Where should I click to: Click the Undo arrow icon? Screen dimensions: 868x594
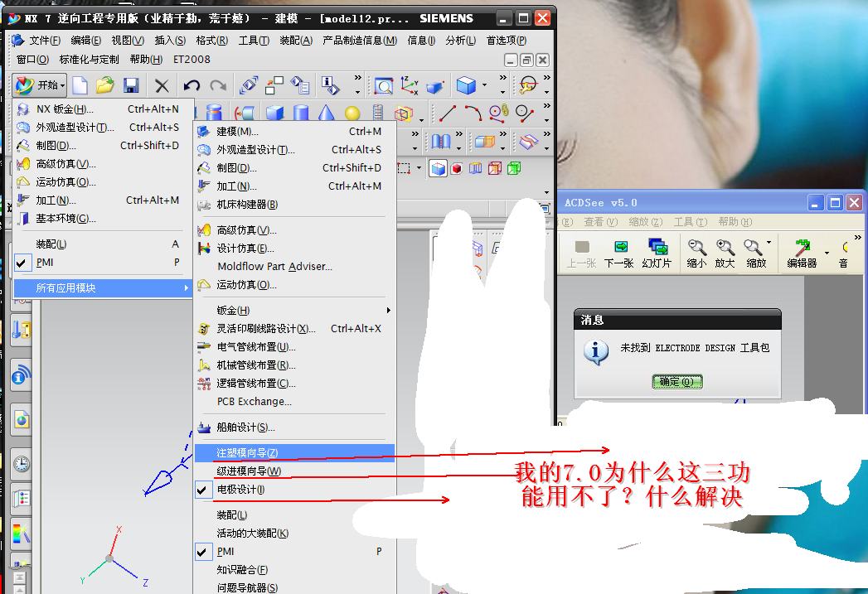(192, 85)
